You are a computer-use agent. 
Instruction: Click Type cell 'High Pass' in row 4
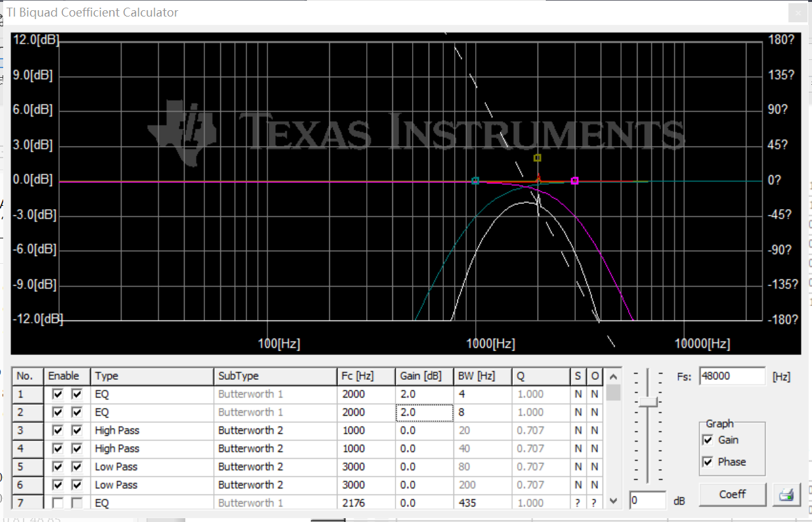tap(152, 449)
